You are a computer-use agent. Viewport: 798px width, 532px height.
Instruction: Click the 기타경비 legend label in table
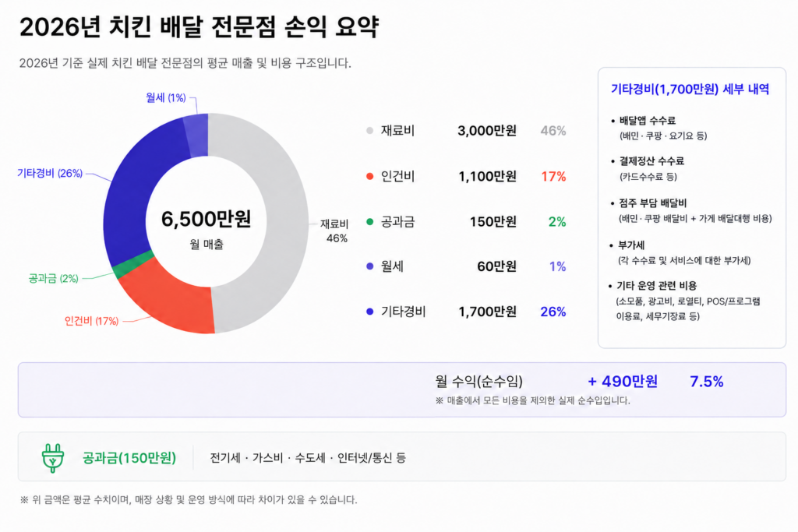[x=404, y=312]
